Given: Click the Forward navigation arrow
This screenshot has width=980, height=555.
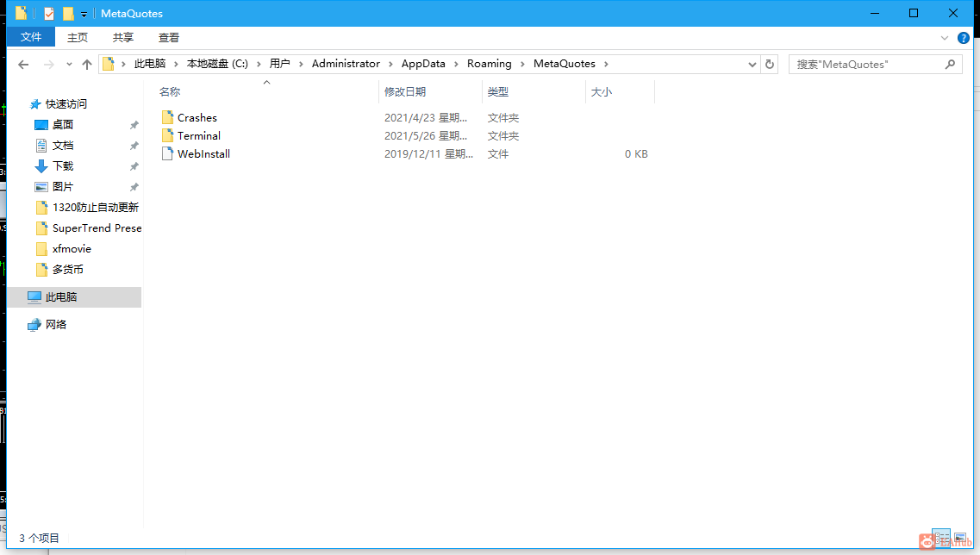Looking at the screenshot, I should pos(48,65).
